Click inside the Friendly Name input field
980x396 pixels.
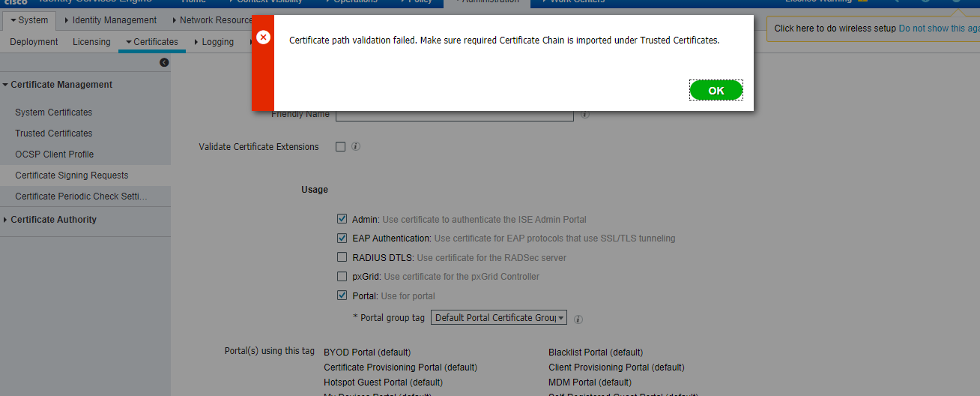point(454,115)
